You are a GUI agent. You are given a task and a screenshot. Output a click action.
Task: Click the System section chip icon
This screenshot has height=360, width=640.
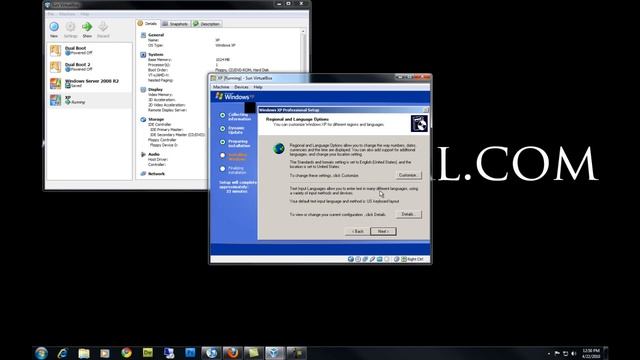[143, 55]
